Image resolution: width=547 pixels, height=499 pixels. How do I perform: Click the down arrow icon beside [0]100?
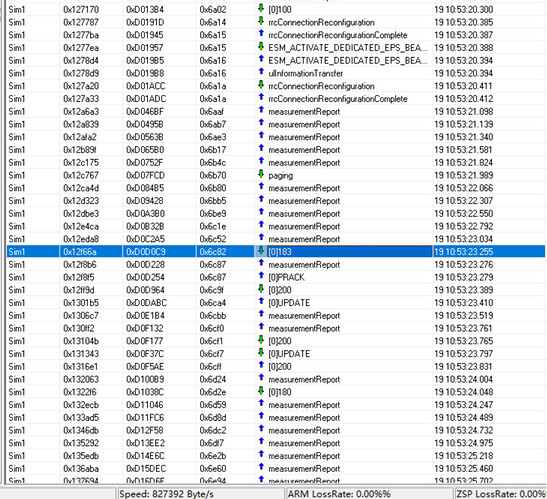point(261,9)
